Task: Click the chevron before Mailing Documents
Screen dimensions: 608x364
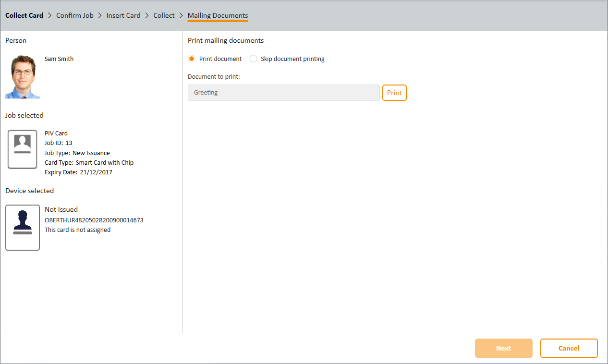Action: pyautogui.click(x=181, y=15)
